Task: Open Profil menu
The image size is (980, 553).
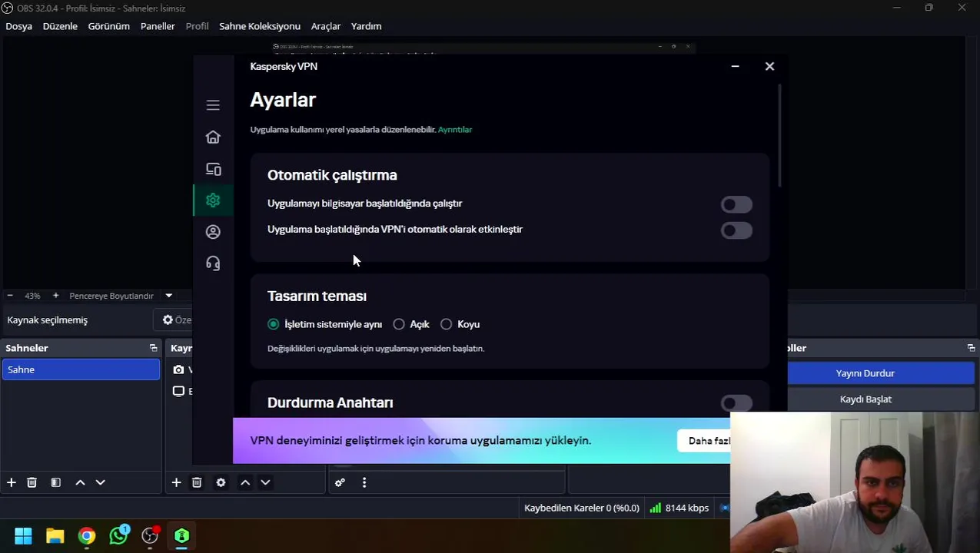Action: coord(197,26)
